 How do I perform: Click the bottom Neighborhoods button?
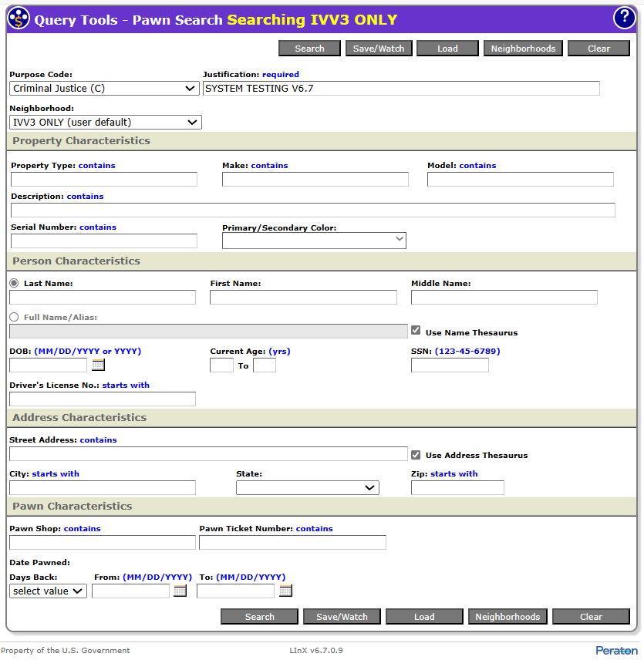[x=507, y=617]
